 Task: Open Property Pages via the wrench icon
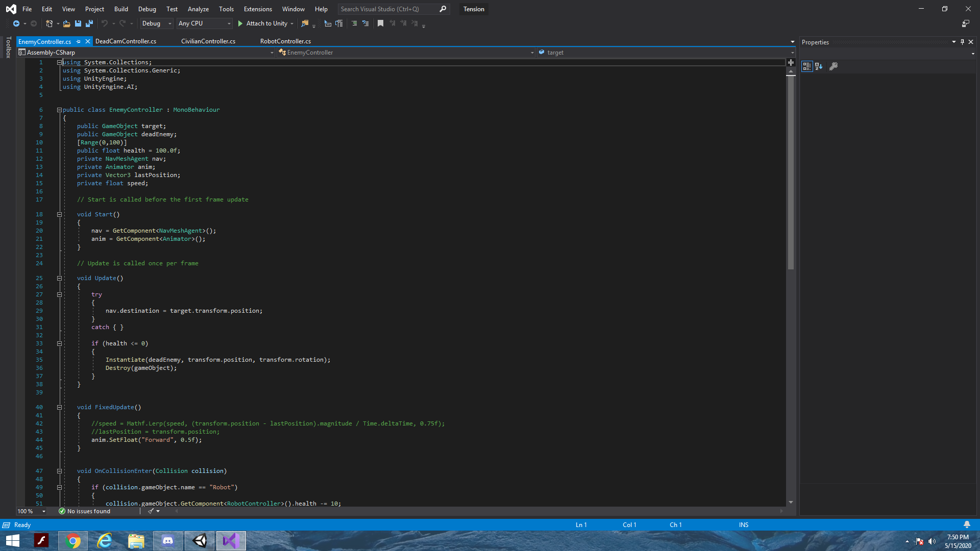point(834,66)
